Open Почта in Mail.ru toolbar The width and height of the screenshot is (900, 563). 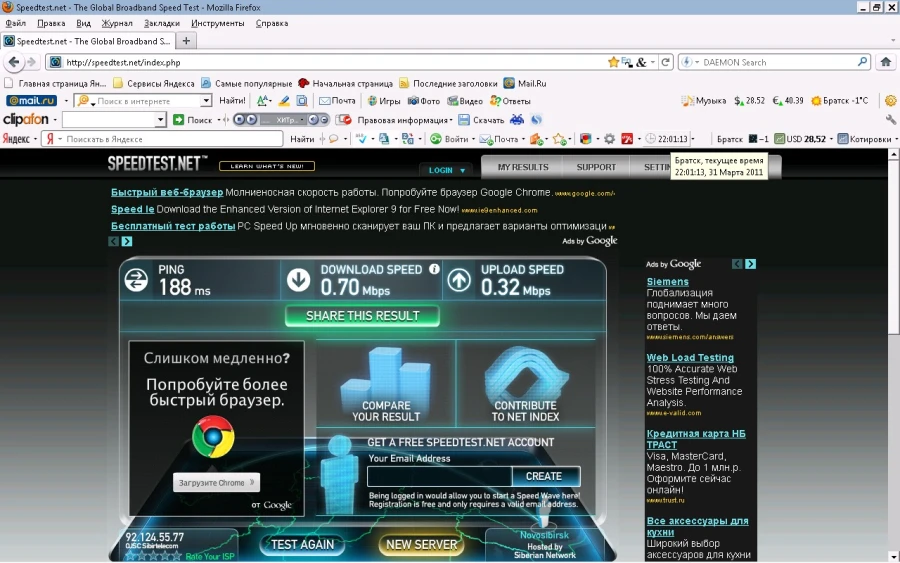338,101
